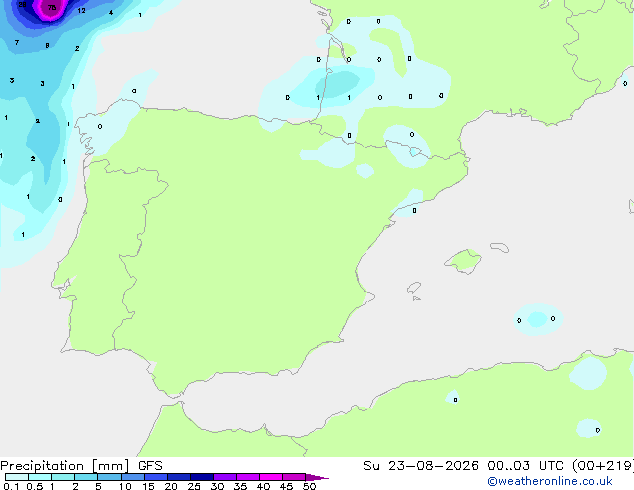Image resolution: width=634 pixels, height=490 pixels.
Task: Click the '75' precipitation value on the map
Action: pyautogui.click(x=52, y=8)
